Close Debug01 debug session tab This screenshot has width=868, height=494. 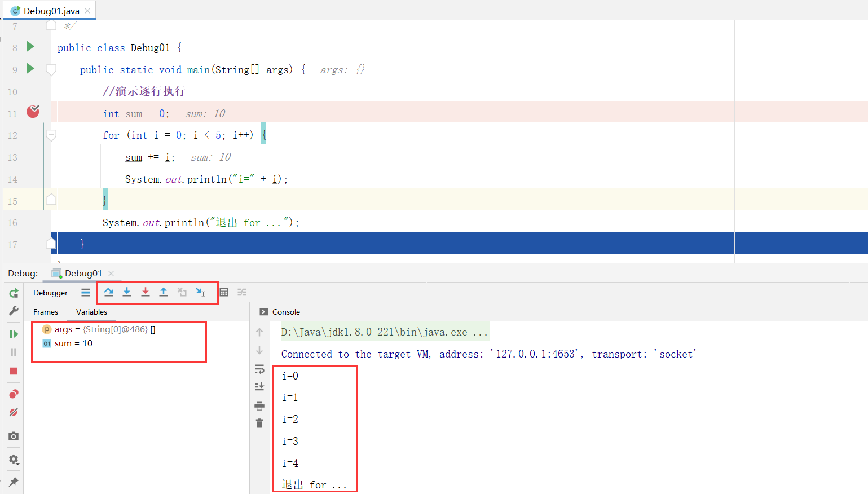[111, 274]
